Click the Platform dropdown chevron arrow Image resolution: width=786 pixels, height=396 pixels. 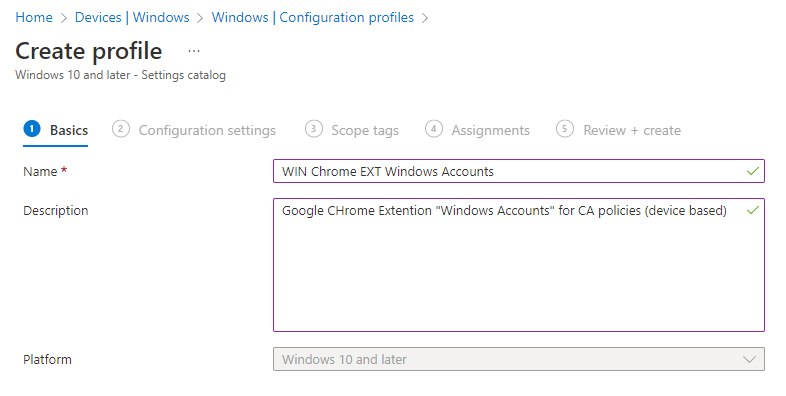click(x=749, y=359)
